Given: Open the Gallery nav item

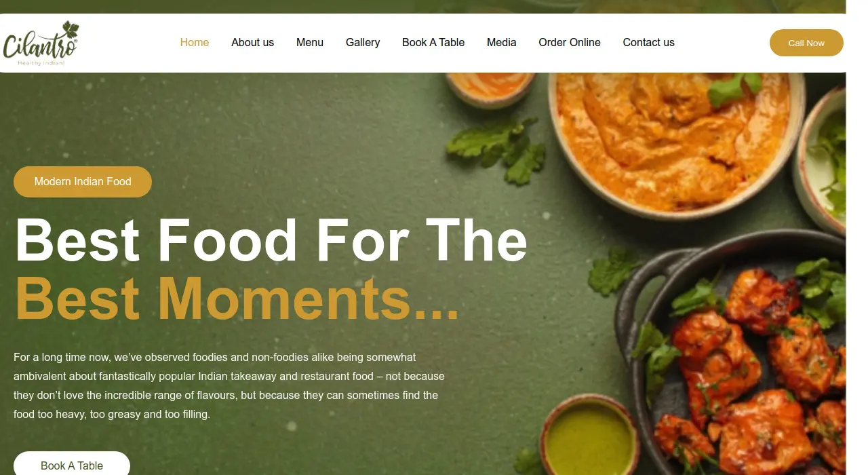Looking at the screenshot, I should click(x=363, y=42).
